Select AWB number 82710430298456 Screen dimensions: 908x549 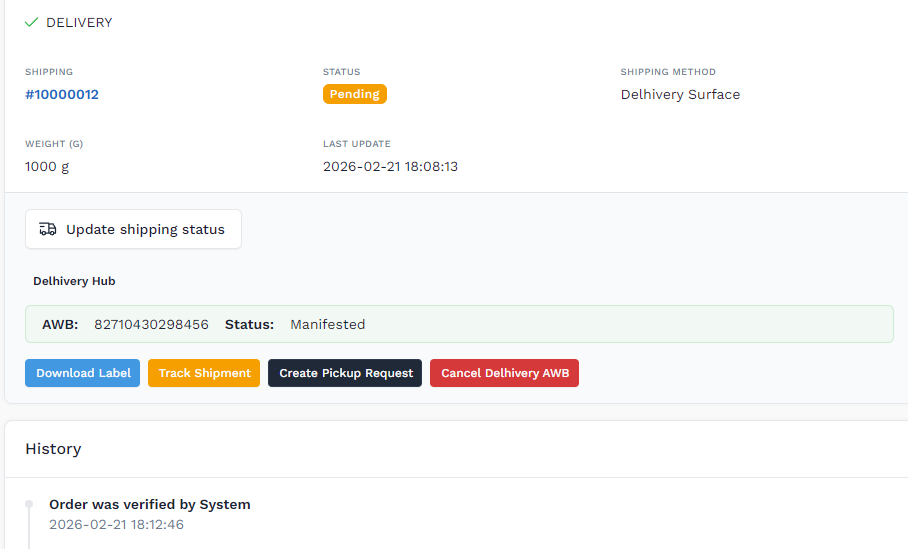point(151,324)
